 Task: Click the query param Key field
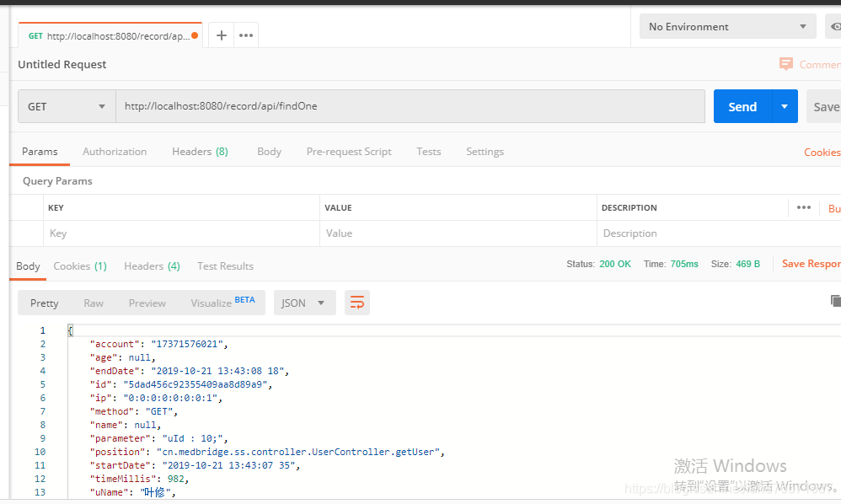[181, 233]
